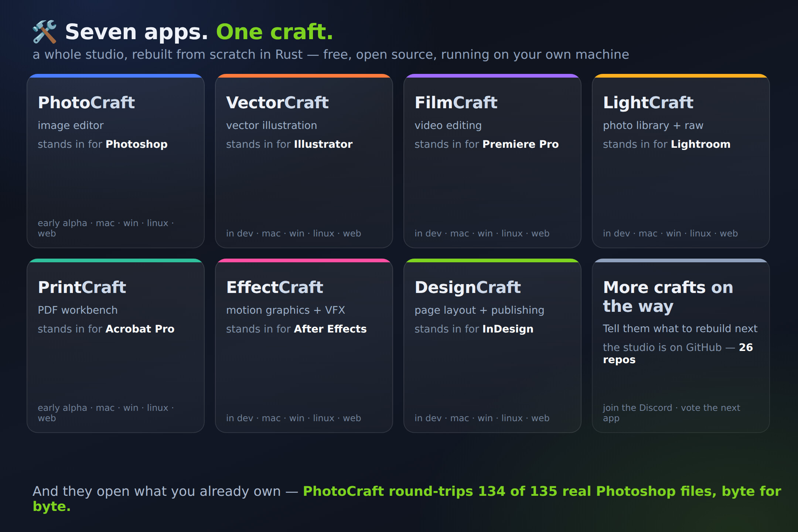Click the green 'PhotoCraft round-trips 134 of 135' footer text
The image size is (798, 532).
(x=406, y=499)
